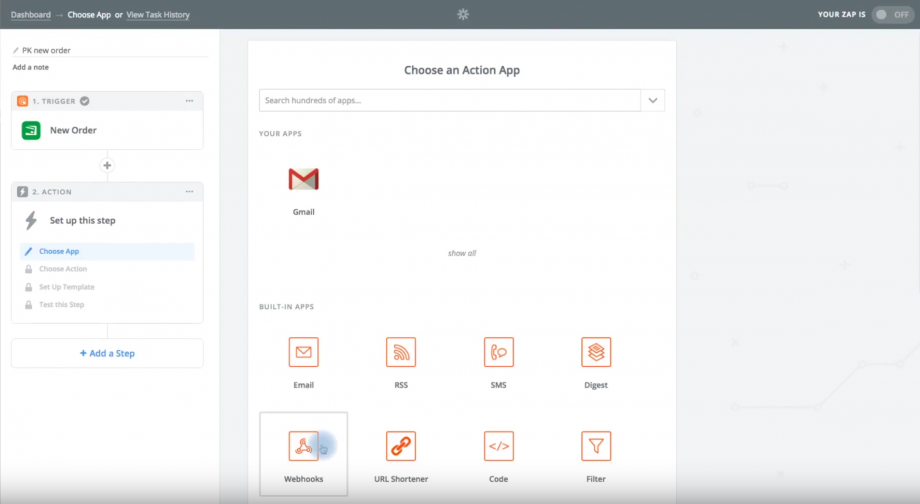Click the Set up this step heading
This screenshot has height=504, width=920.
click(x=82, y=221)
